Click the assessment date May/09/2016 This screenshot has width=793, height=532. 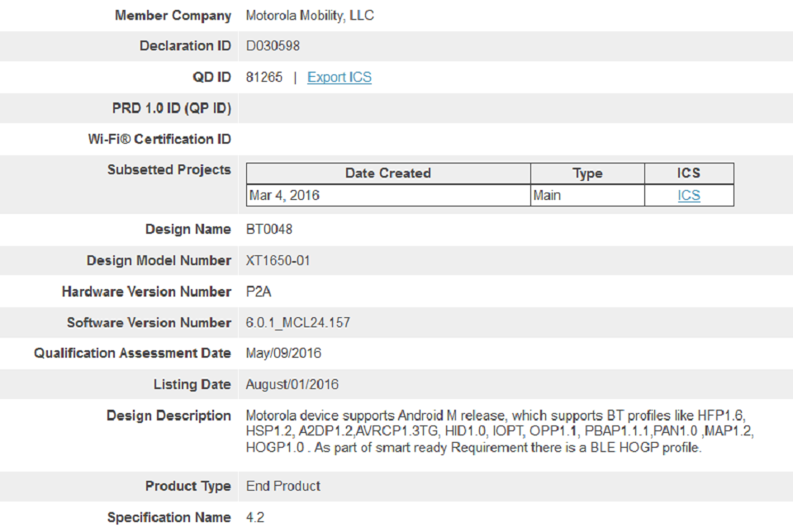(x=283, y=354)
